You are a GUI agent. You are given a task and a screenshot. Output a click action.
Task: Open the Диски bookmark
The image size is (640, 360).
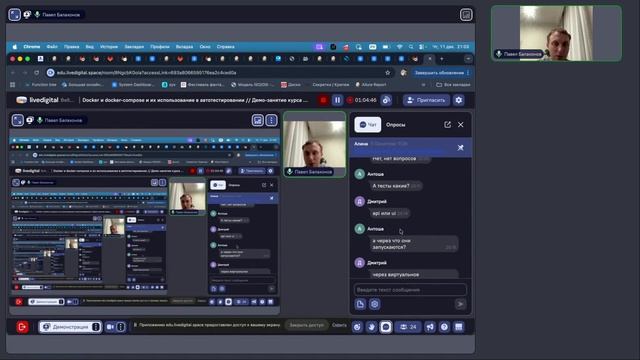[291, 84]
